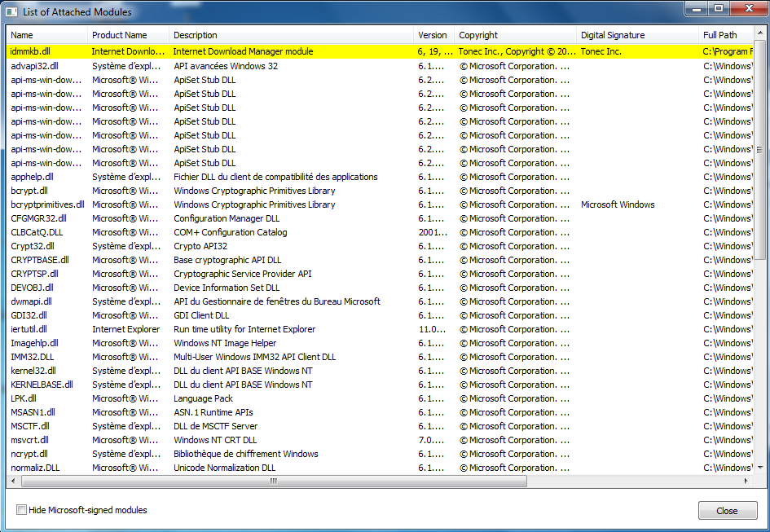770x532 pixels.
Task: Select the msvcrt.dll row
Action: tap(380, 440)
